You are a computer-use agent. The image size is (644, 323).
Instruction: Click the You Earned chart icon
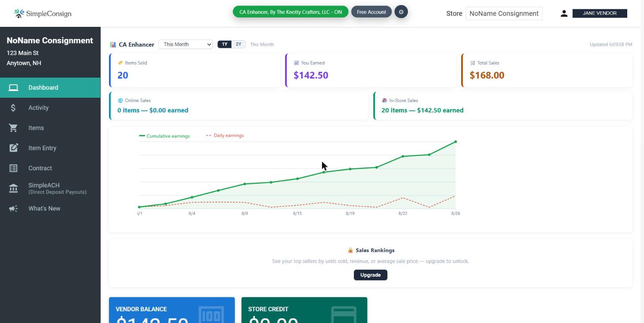pyautogui.click(x=296, y=63)
